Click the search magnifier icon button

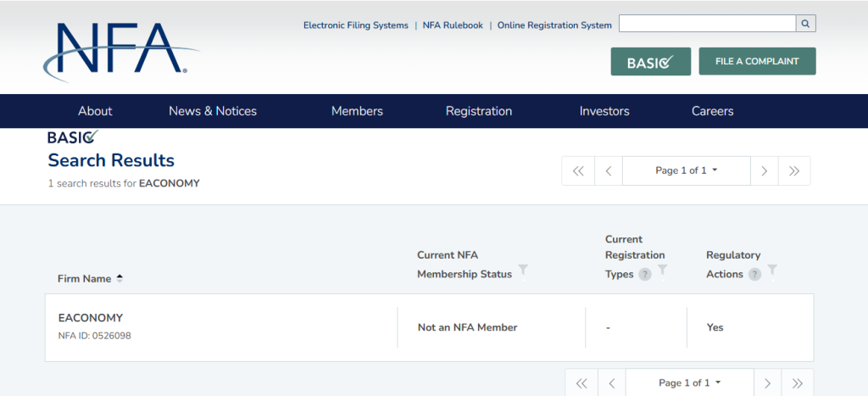coord(805,24)
